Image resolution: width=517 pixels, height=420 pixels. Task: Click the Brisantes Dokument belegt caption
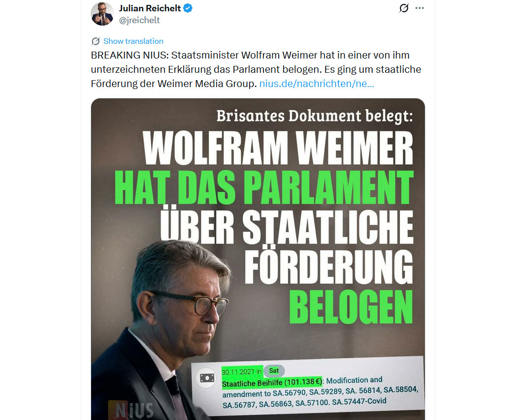315,116
